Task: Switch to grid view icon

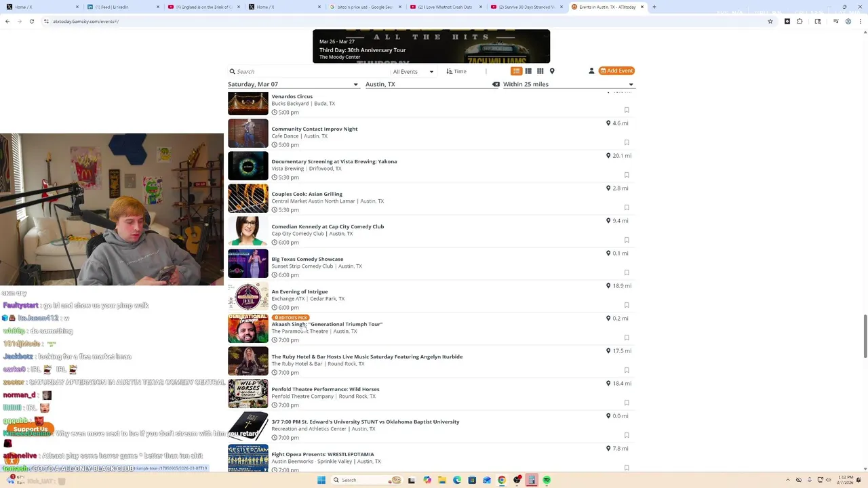Action: tap(540, 71)
